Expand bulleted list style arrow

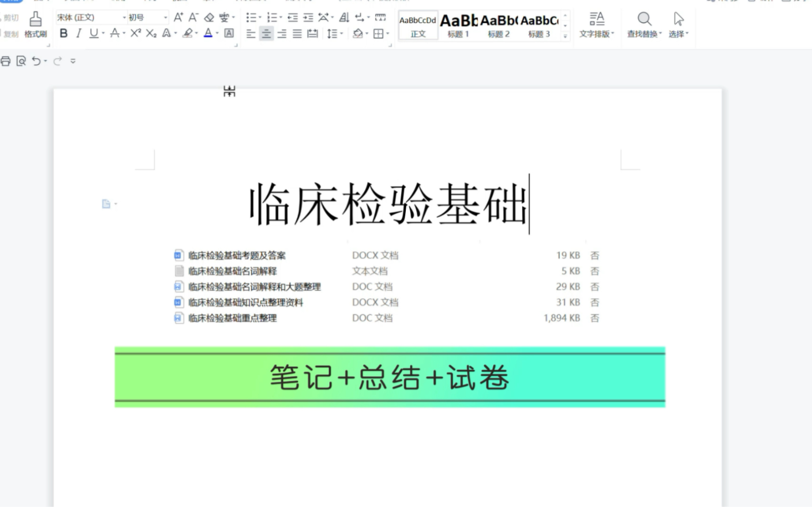pos(260,18)
